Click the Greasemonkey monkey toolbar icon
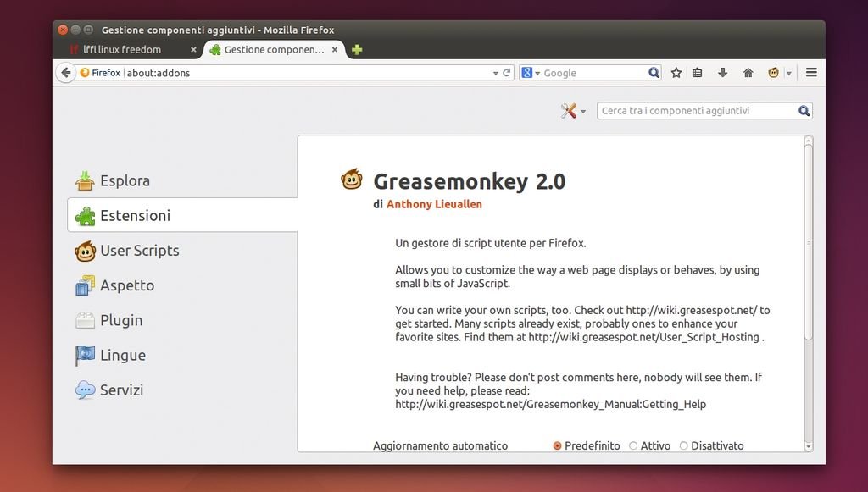This screenshot has width=868, height=492. point(773,73)
